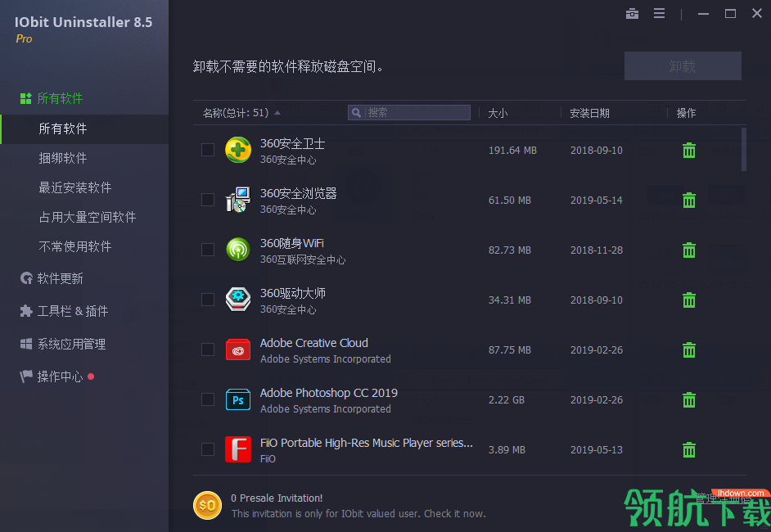This screenshot has height=532, width=771.
Task: Click the 系统应用管理 Windows icon
Action: (x=26, y=344)
